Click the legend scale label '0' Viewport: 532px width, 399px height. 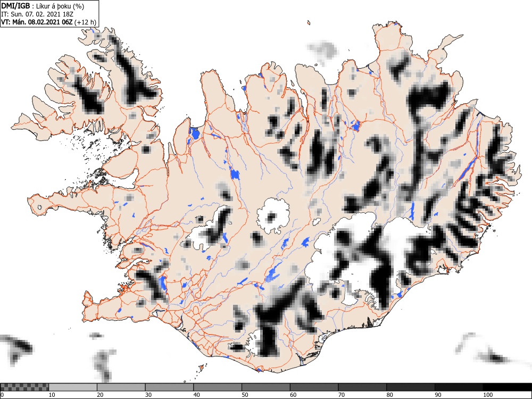[x=2, y=395]
